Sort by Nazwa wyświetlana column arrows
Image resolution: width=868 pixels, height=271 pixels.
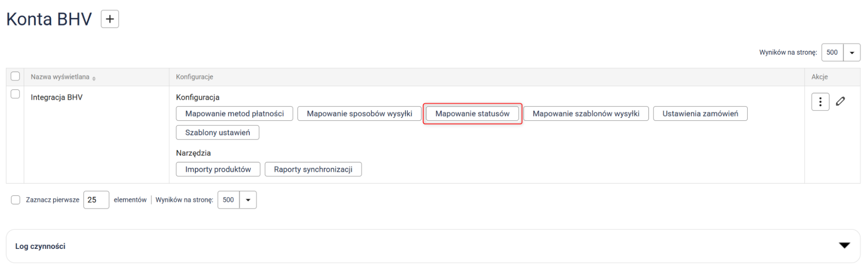(94, 78)
